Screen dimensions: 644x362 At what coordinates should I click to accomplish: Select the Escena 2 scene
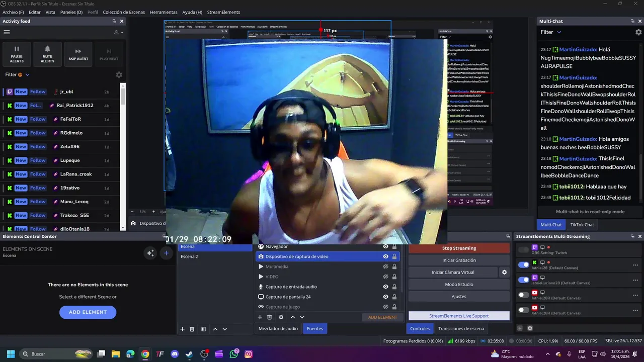point(215,256)
